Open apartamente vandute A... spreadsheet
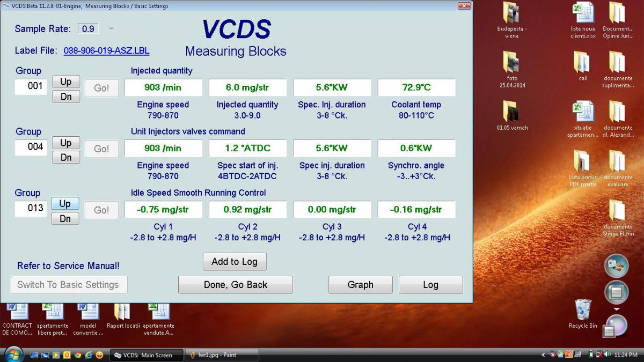The height and width of the screenshot is (362, 644). point(158,320)
